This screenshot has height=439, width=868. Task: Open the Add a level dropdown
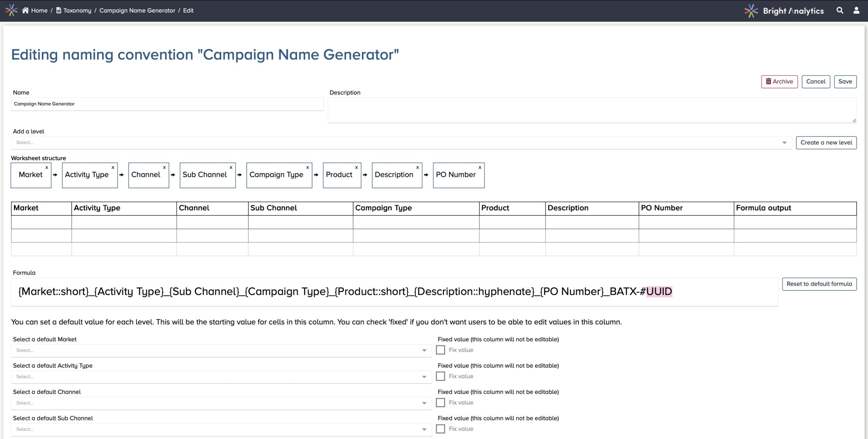pos(401,143)
